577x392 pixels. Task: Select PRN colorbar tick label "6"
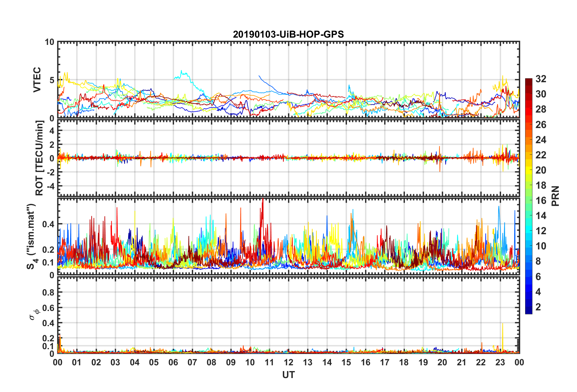coord(538,276)
